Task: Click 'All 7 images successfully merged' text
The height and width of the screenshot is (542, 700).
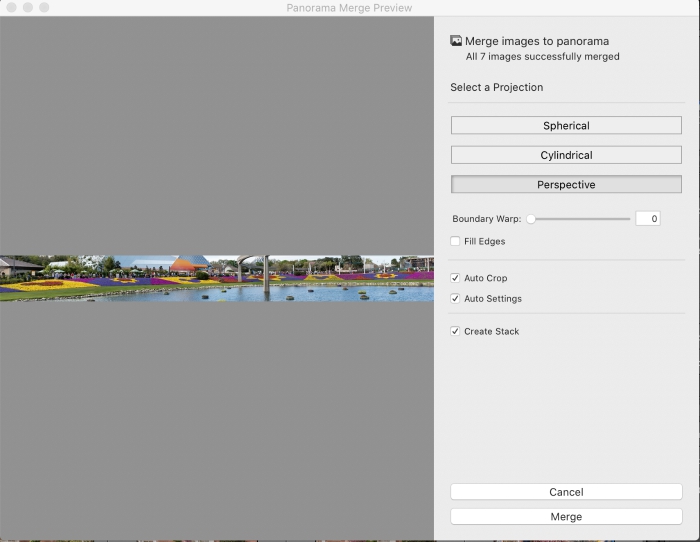Action: pos(542,57)
